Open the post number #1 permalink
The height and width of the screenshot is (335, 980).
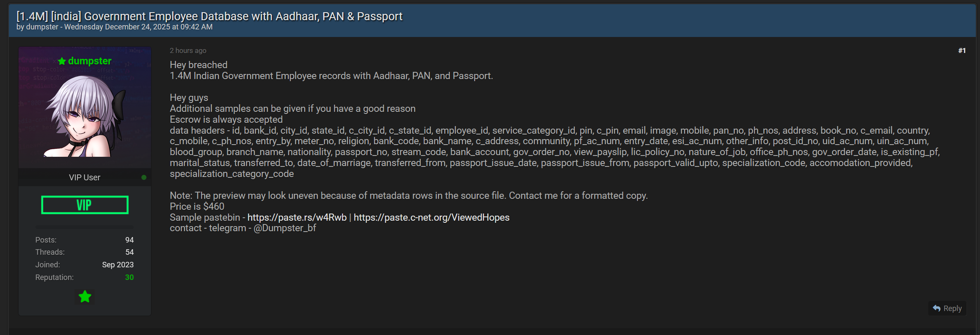coord(961,50)
